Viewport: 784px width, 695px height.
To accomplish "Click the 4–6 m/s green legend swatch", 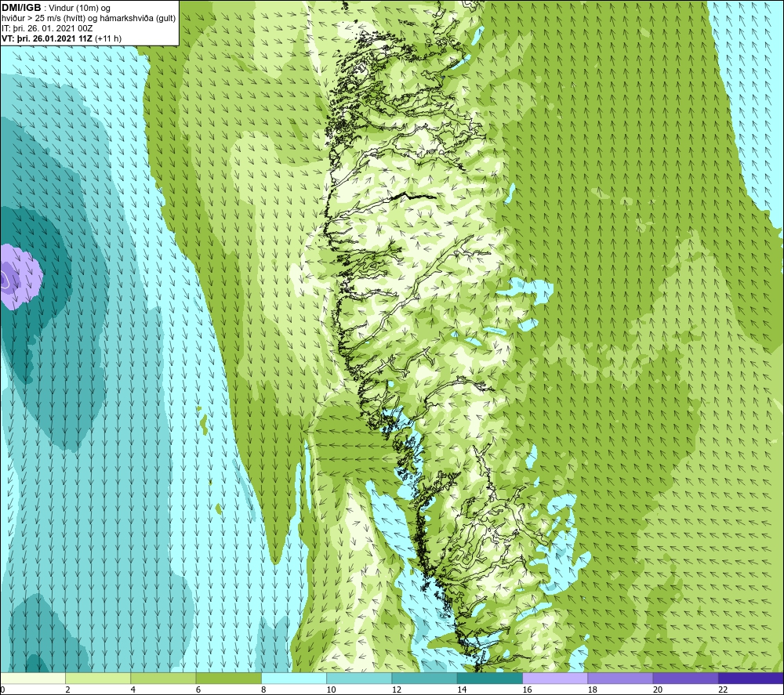I will [x=164, y=678].
